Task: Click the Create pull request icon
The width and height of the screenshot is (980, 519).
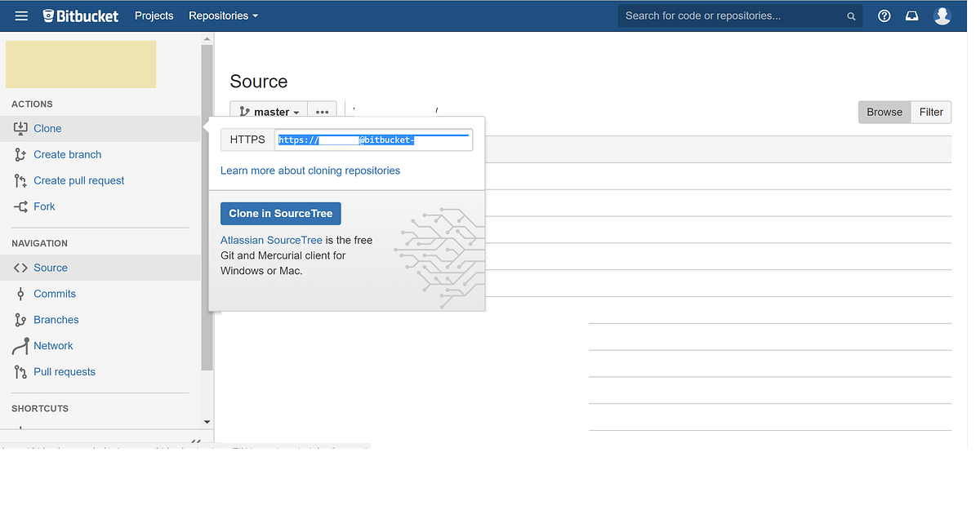Action: [20, 180]
